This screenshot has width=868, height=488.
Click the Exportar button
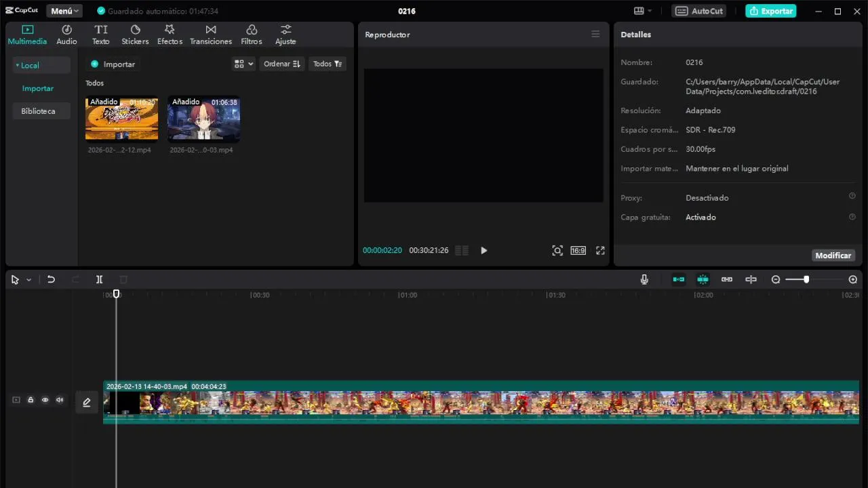coord(771,11)
